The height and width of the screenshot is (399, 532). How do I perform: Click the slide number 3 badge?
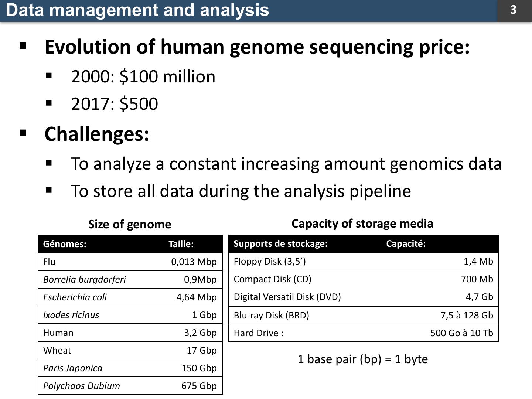tap(514, 10)
